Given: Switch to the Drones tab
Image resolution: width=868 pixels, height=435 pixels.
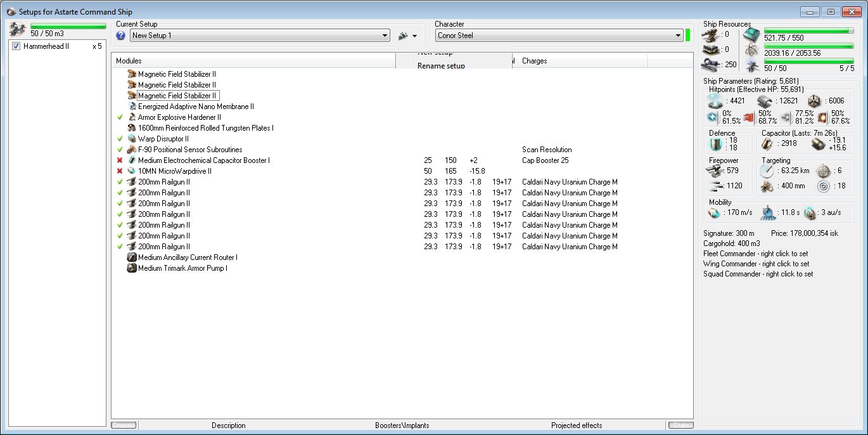Looking at the screenshot, I should point(124,425).
